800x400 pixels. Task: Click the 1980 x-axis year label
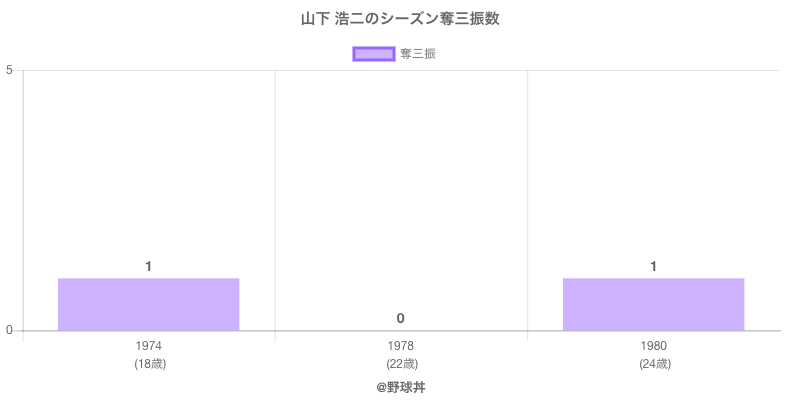pos(653,346)
